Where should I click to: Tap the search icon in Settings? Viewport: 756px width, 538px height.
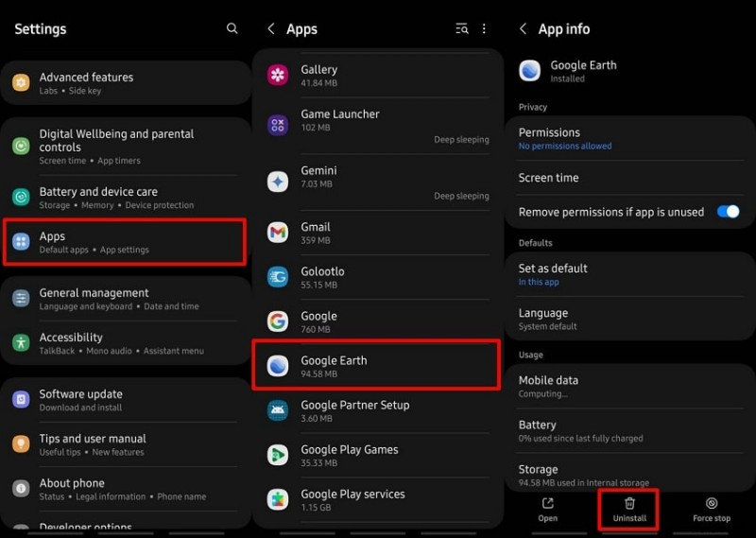point(232,28)
